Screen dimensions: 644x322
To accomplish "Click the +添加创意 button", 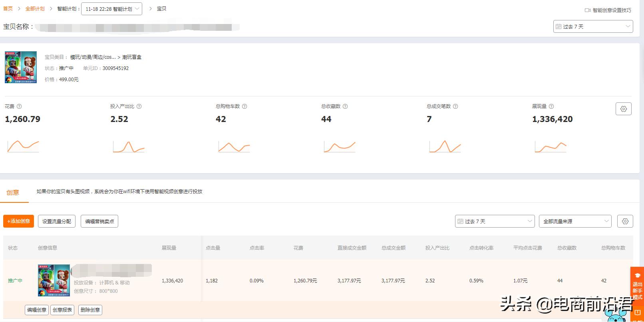I will tap(18, 221).
